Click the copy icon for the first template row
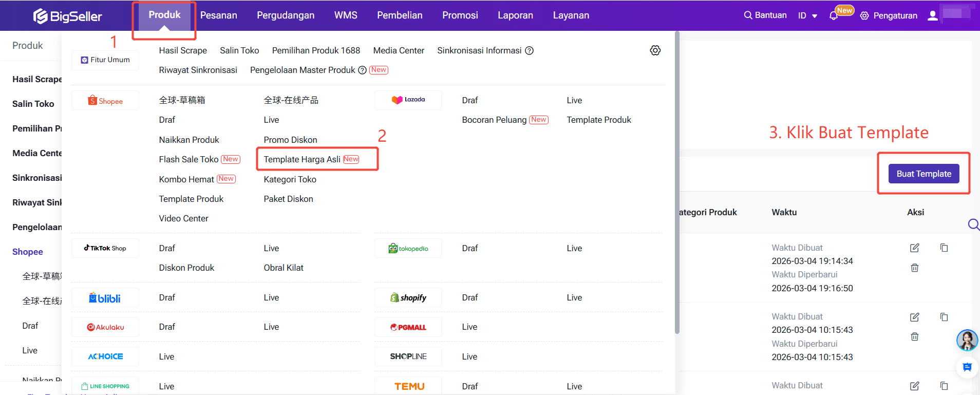This screenshot has width=980, height=395. (x=944, y=248)
